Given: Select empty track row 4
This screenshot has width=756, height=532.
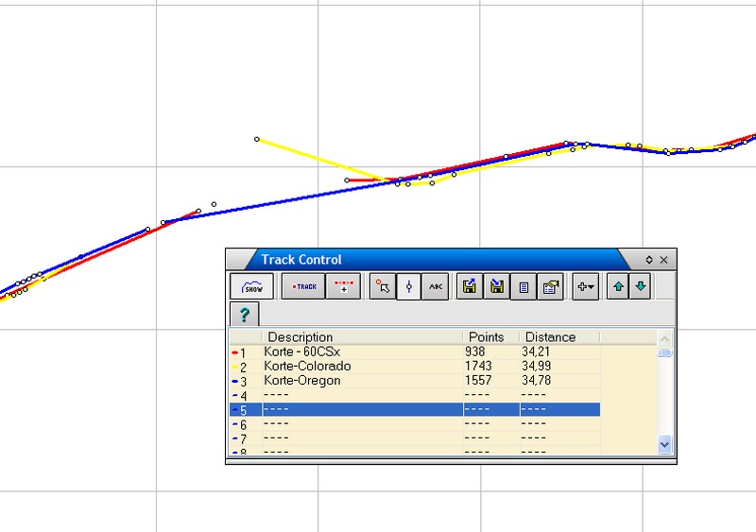Looking at the screenshot, I should click(415, 396).
